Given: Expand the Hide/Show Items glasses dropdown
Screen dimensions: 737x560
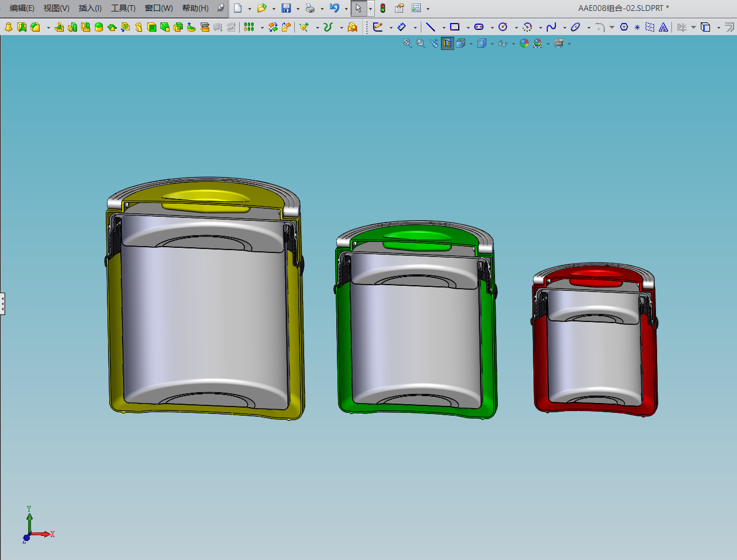Looking at the screenshot, I should pyautogui.click(x=514, y=44).
